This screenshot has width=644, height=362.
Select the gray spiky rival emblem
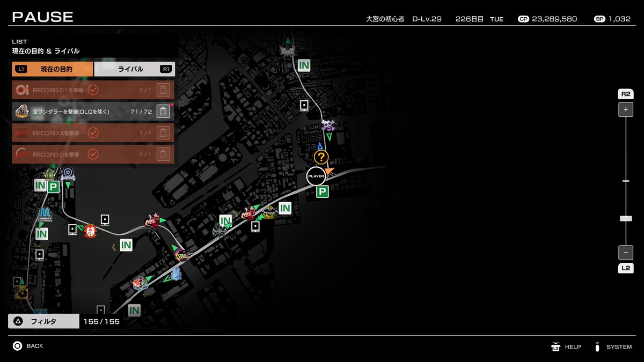[x=219, y=232]
